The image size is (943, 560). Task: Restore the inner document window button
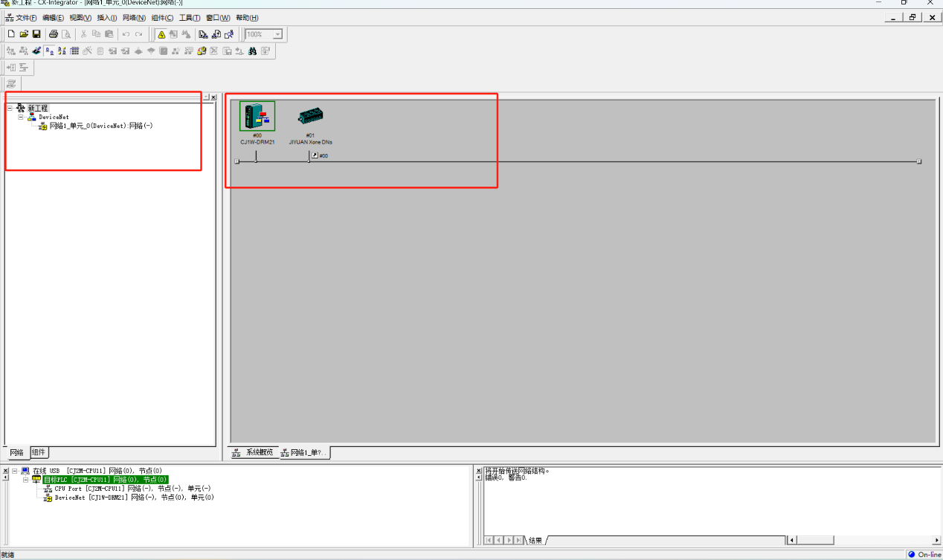tap(913, 18)
